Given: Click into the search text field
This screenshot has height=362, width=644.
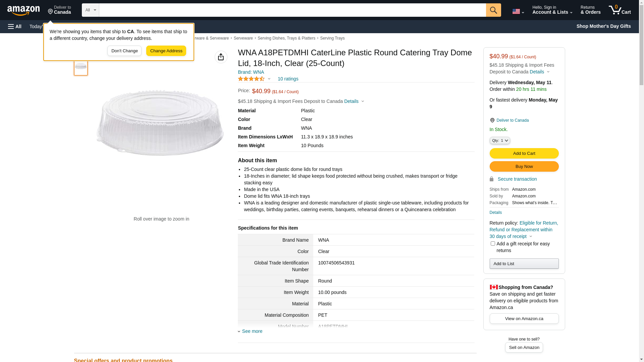Looking at the screenshot, I should (292, 10).
